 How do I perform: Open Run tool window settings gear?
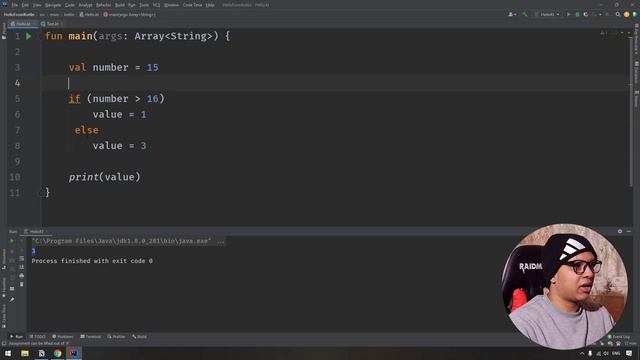tap(620, 231)
